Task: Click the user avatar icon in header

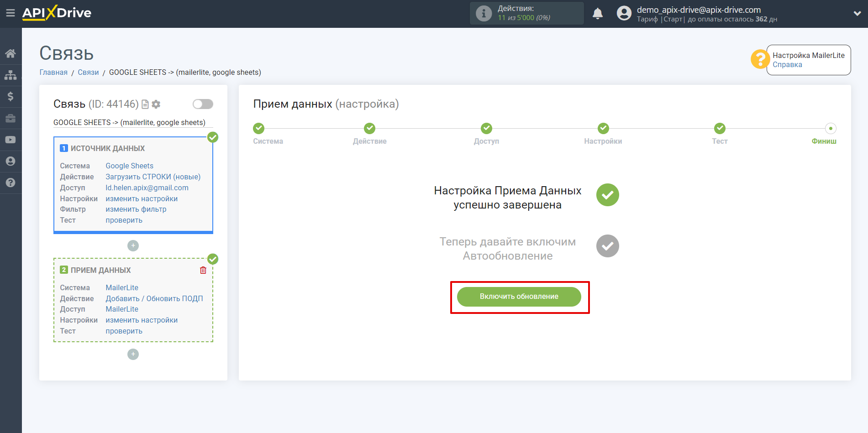Action: (x=624, y=13)
